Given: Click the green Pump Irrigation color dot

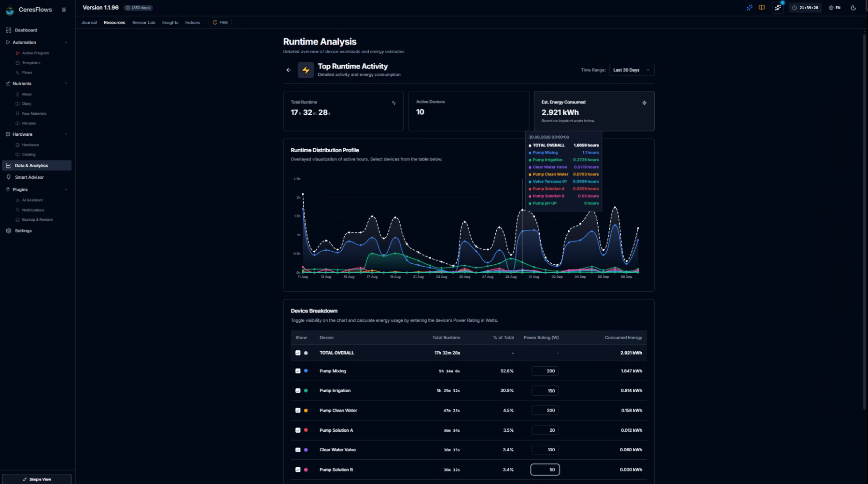Looking at the screenshot, I should coord(306,391).
